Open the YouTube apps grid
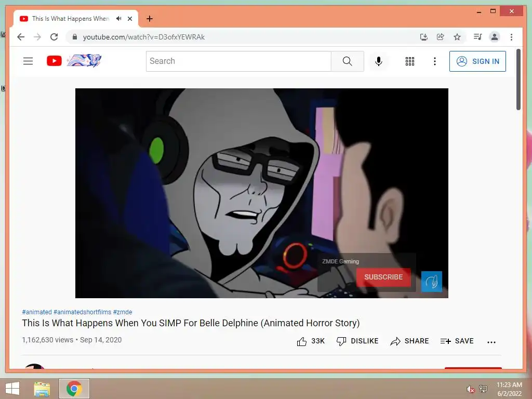532x399 pixels. [410, 61]
